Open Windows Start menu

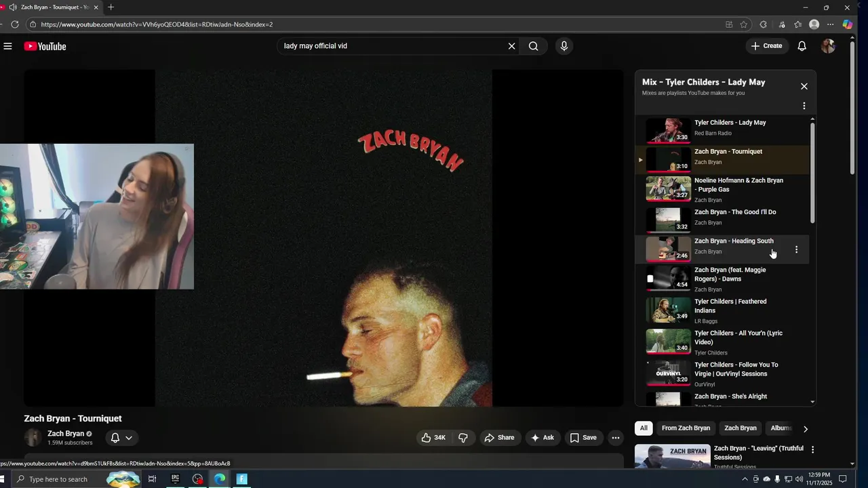coord(3,479)
